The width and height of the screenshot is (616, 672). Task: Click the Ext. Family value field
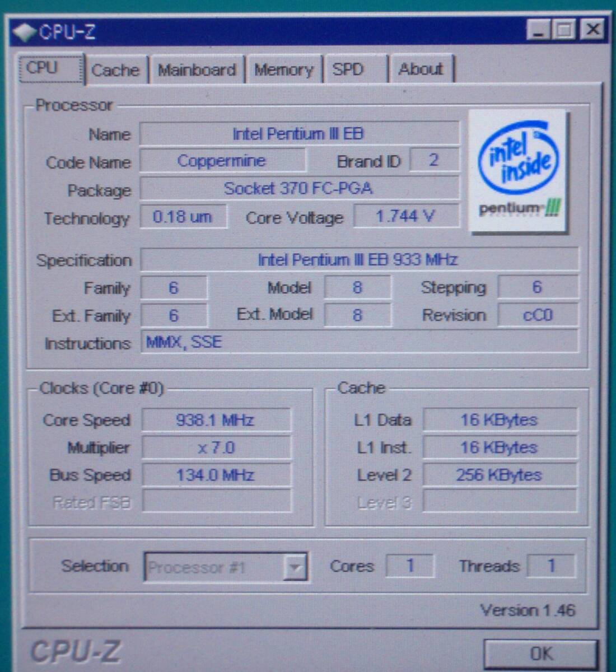(x=174, y=315)
